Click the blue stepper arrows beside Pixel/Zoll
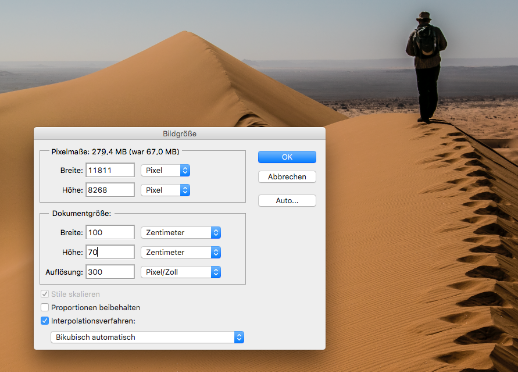Viewport: 518px width, 372px height. coord(216,272)
